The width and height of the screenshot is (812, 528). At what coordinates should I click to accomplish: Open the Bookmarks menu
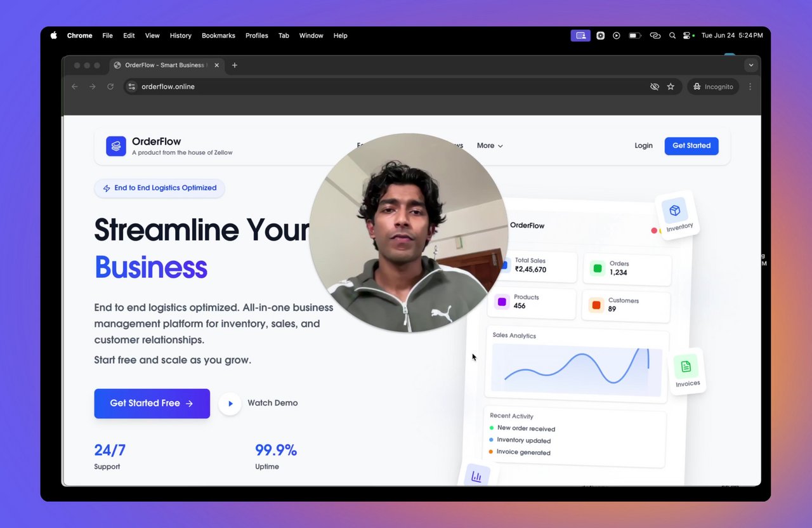coord(218,36)
